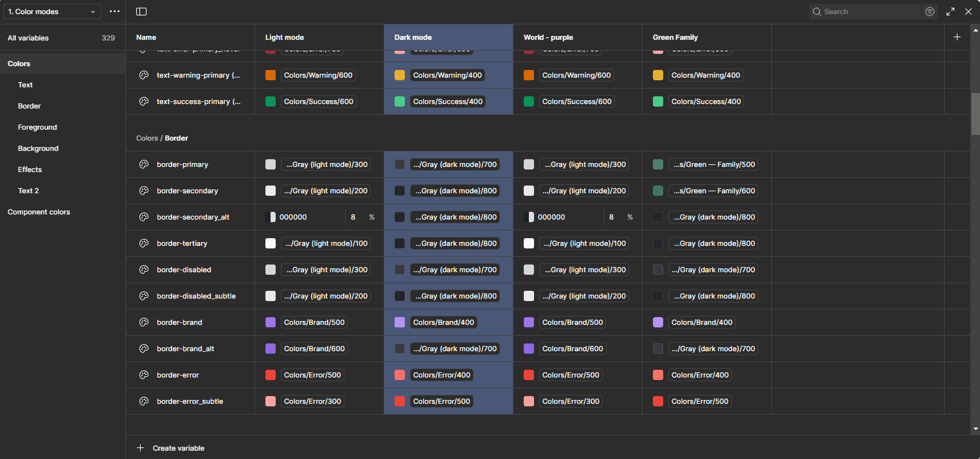
Task: Click the plus icon beside Create variable
Action: [140, 448]
